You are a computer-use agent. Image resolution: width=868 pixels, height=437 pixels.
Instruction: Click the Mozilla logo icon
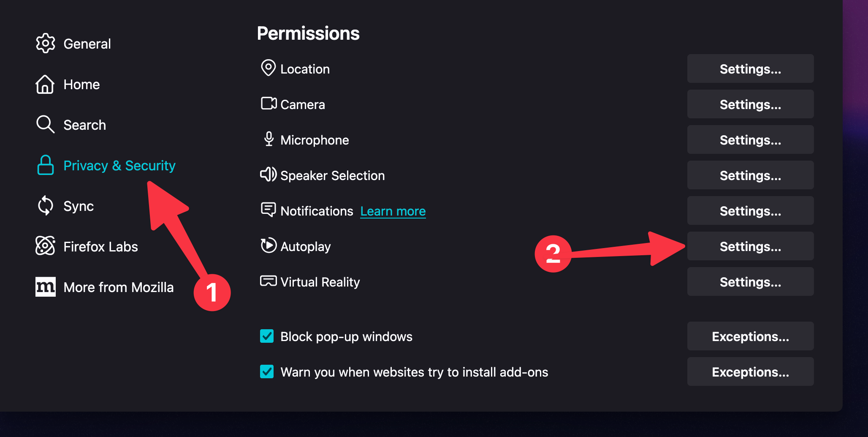click(x=45, y=287)
